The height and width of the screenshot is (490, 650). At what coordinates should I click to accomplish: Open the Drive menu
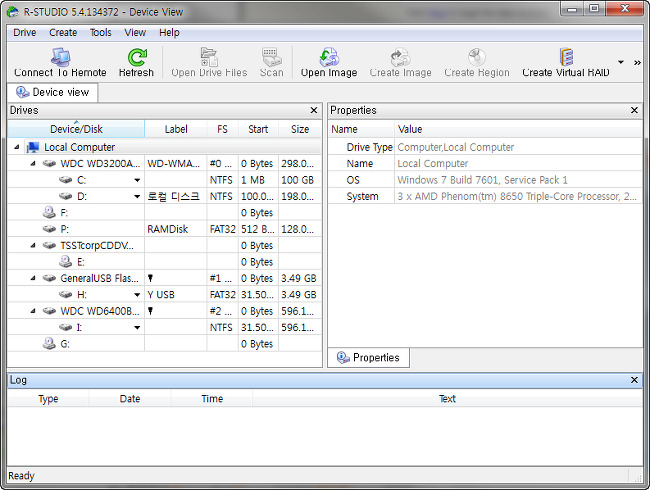pos(24,32)
